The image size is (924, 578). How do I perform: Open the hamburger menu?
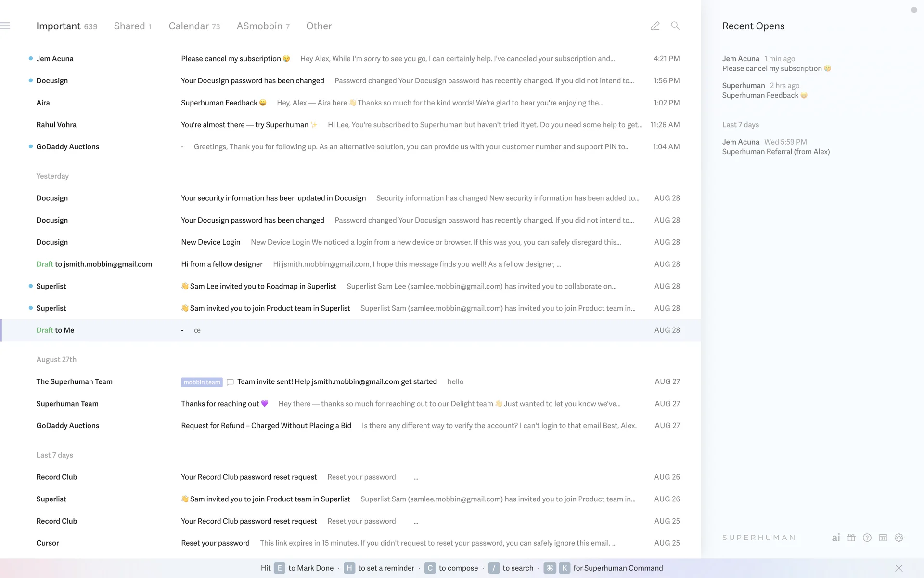(5, 26)
